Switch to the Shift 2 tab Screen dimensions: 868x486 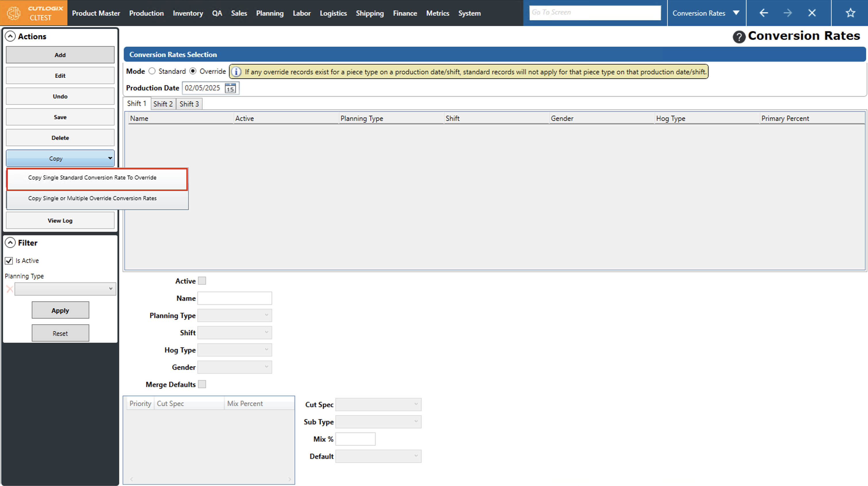(163, 104)
